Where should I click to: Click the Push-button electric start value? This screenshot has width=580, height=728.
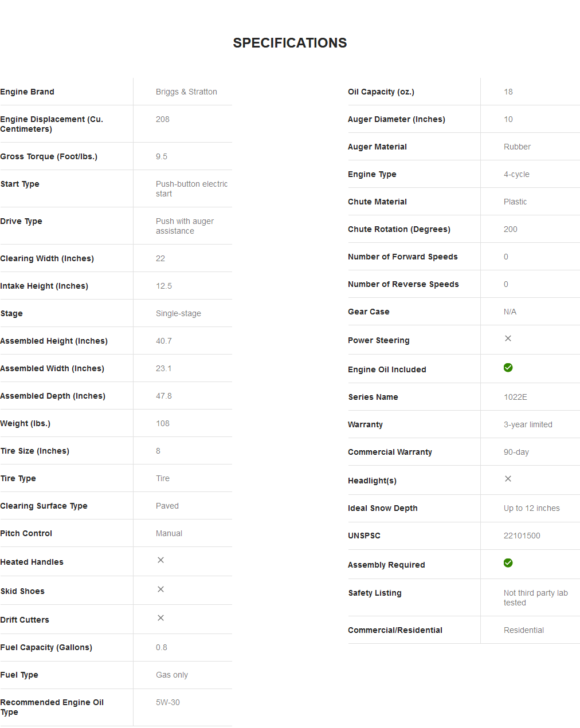(x=191, y=189)
